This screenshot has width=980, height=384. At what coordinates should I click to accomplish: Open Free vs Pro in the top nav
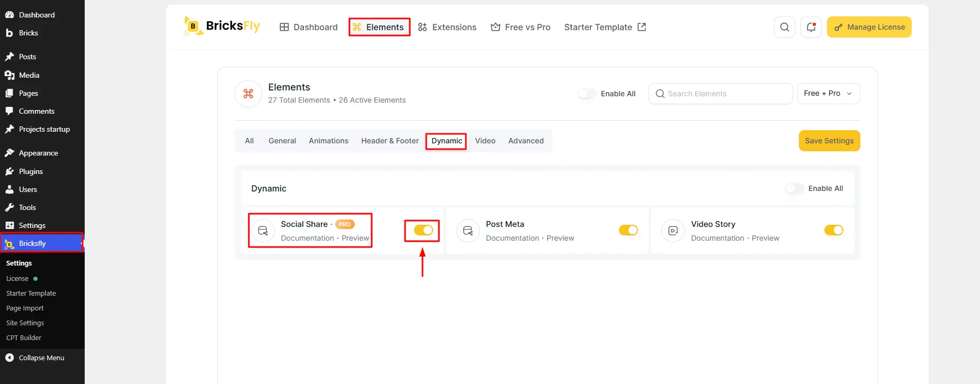coord(520,27)
